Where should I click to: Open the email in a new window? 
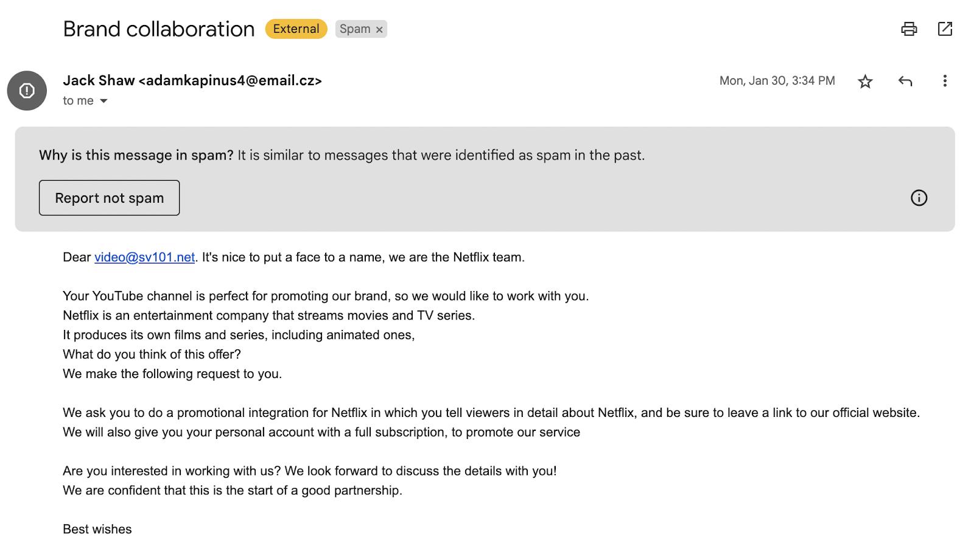pyautogui.click(x=945, y=29)
